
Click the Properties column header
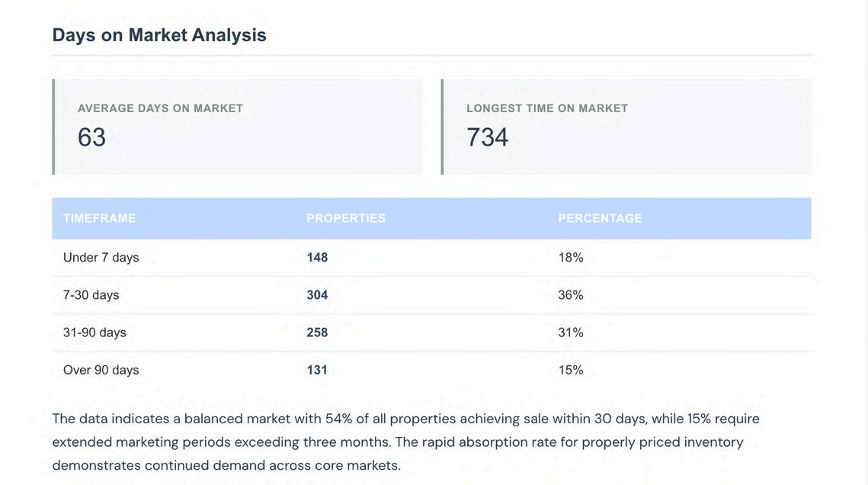point(346,218)
